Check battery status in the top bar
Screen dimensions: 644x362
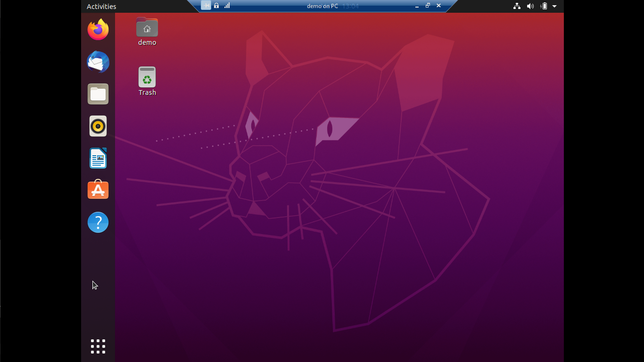[x=543, y=6]
